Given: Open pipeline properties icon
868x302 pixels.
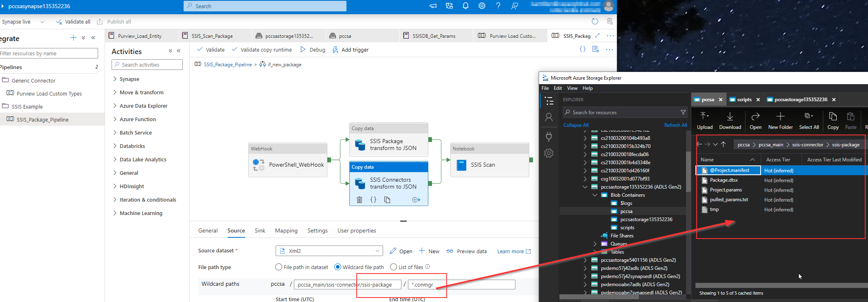Looking at the screenshot, I should 596,49.
